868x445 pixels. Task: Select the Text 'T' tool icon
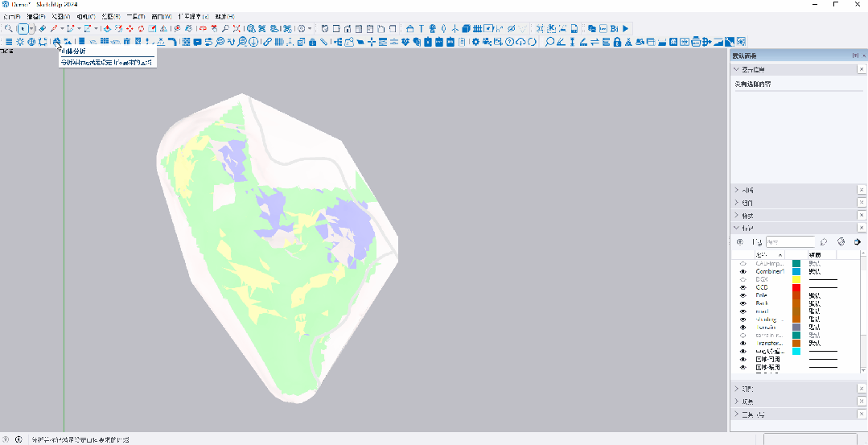coord(421,29)
